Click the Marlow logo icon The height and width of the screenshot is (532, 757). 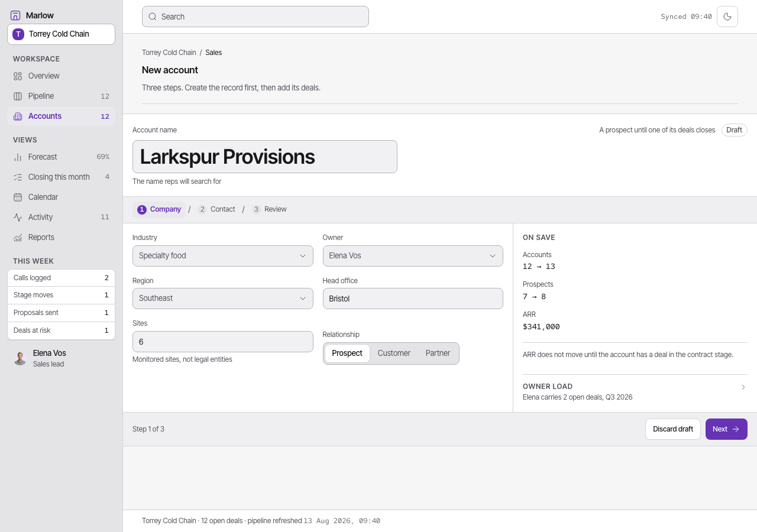pyautogui.click(x=15, y=15)
